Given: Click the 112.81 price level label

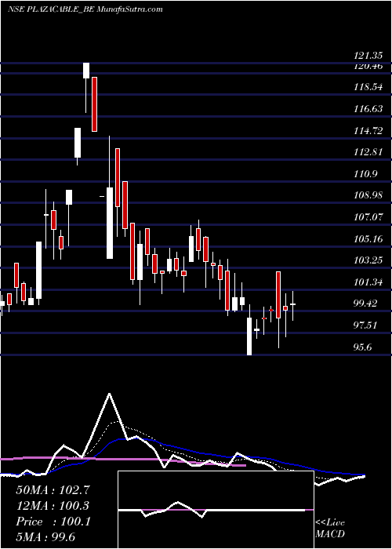Looking at the screenshot, I should pyautogui.click(x=368, y=152).
